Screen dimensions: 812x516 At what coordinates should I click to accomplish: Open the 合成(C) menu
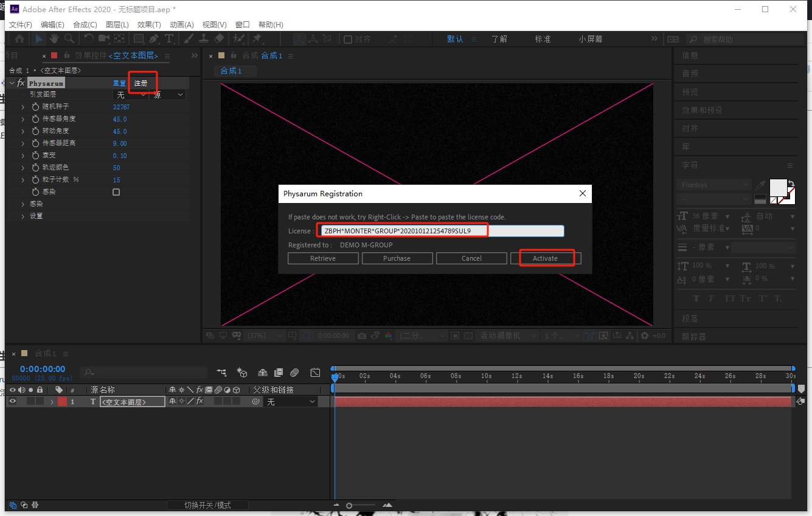click(85, 24)
